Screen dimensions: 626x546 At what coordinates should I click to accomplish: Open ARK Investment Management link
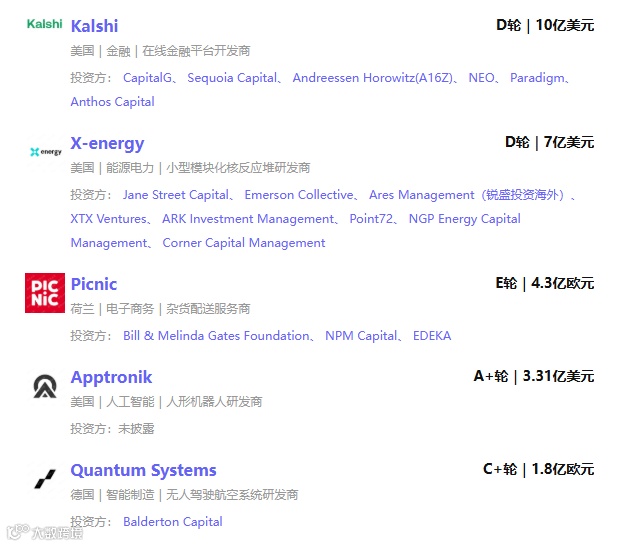248,219
